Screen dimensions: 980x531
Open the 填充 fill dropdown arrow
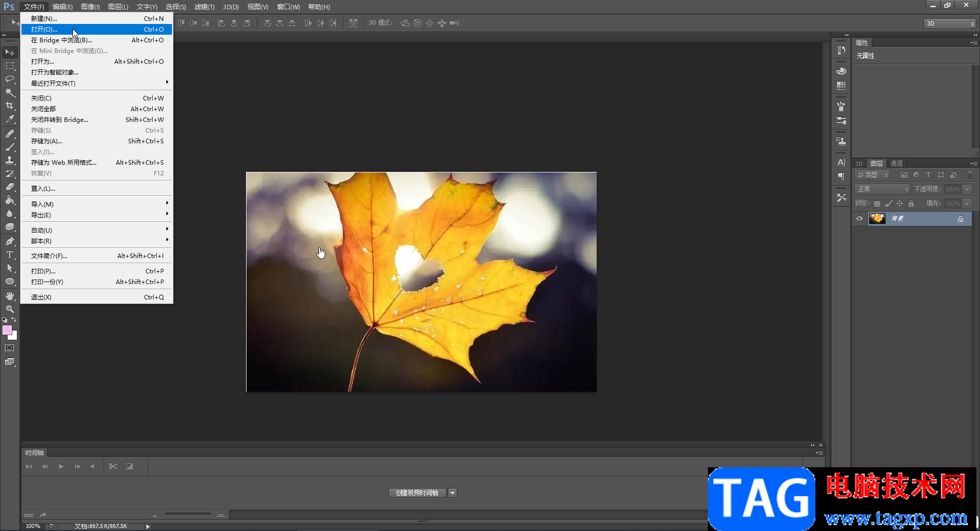967,204
